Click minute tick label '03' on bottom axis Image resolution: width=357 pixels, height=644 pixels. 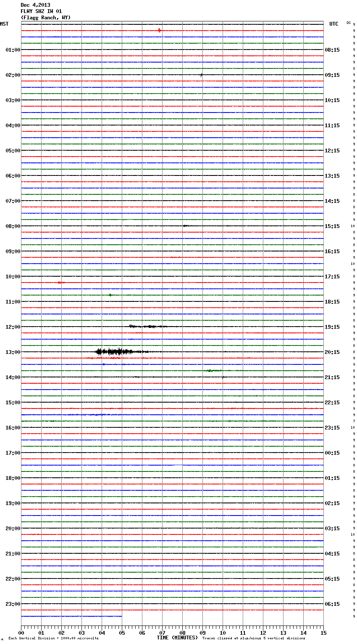coord(81,633)
